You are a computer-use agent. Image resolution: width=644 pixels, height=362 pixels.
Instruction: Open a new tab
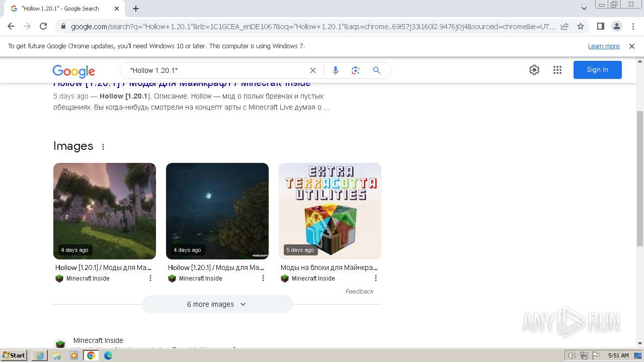click(136, 9)
